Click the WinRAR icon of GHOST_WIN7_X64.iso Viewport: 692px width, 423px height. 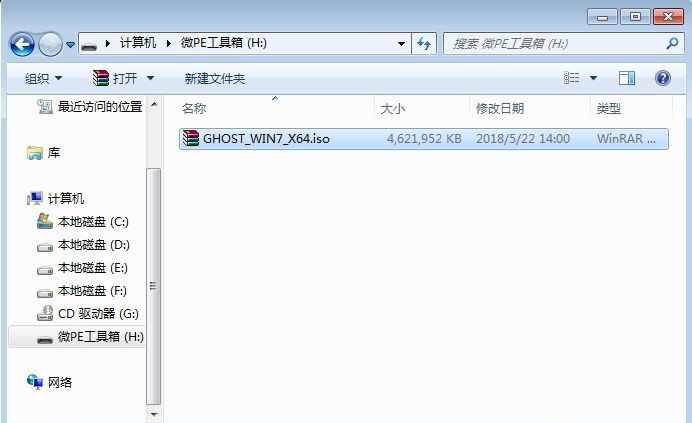tap(191, 138)
